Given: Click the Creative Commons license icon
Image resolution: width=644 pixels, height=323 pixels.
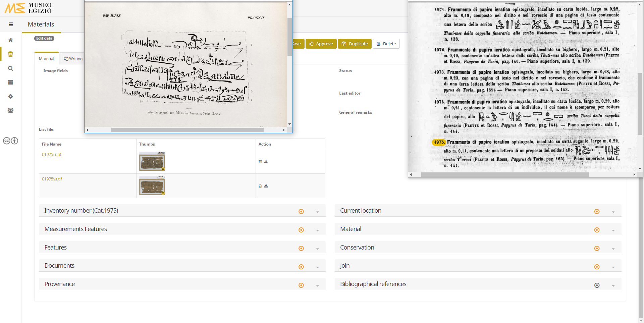Looking at the screenshot, I should (x=10, y=141).
